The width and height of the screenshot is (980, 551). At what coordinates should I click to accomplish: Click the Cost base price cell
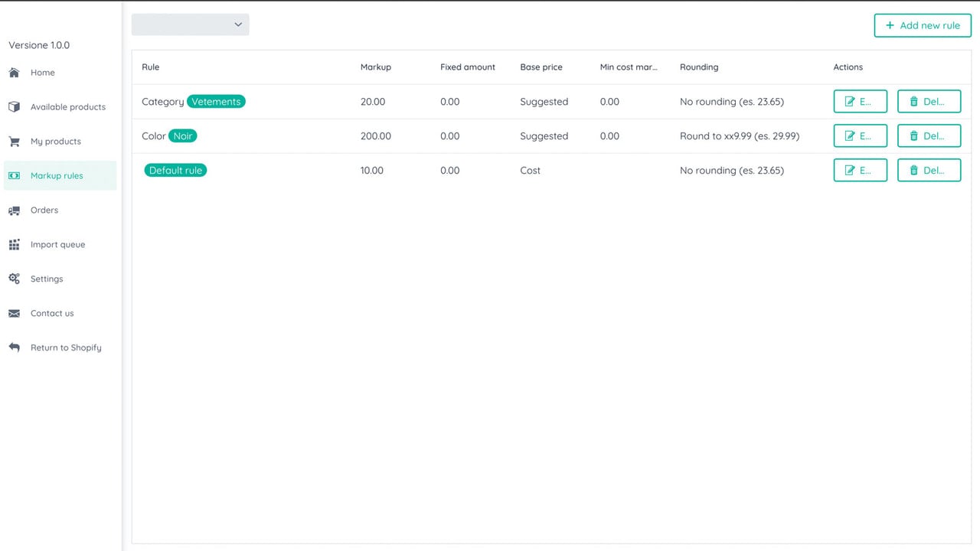click(530, 171)
